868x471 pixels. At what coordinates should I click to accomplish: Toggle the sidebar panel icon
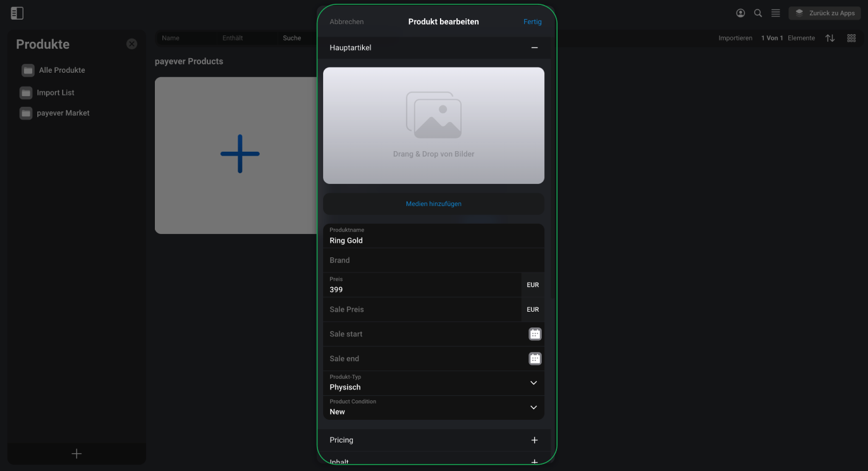tap(17, 13)
